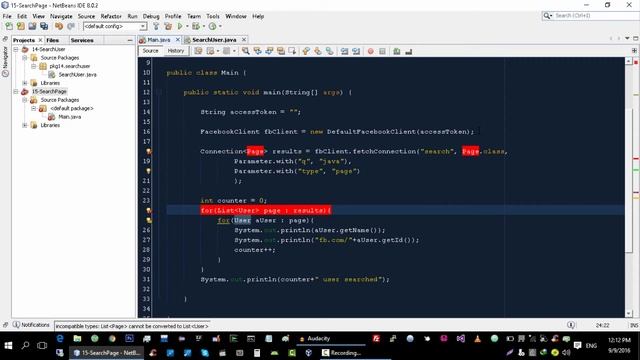The height and width of the screenshot is (360, 640).
Task: Click the Find Next Occurrence icon
Action: (x=269, y=51)
